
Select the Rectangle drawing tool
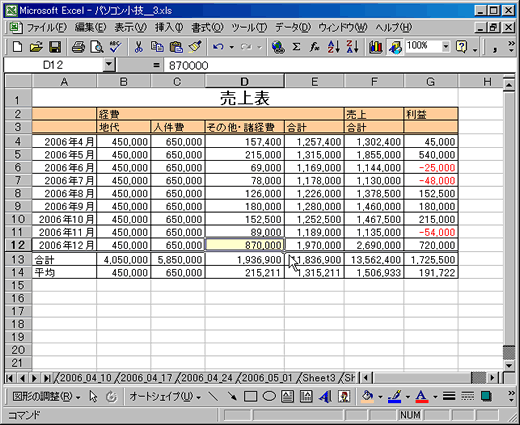coord(250,396)
